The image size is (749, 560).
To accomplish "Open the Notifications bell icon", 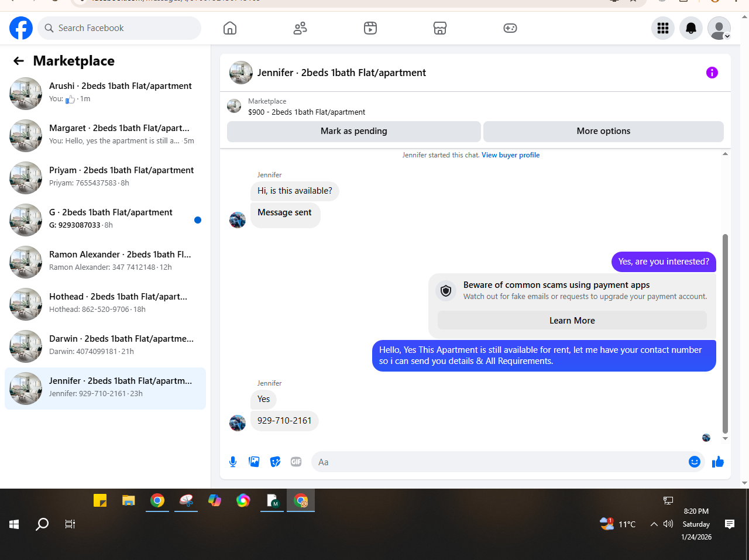I will 691,28.
